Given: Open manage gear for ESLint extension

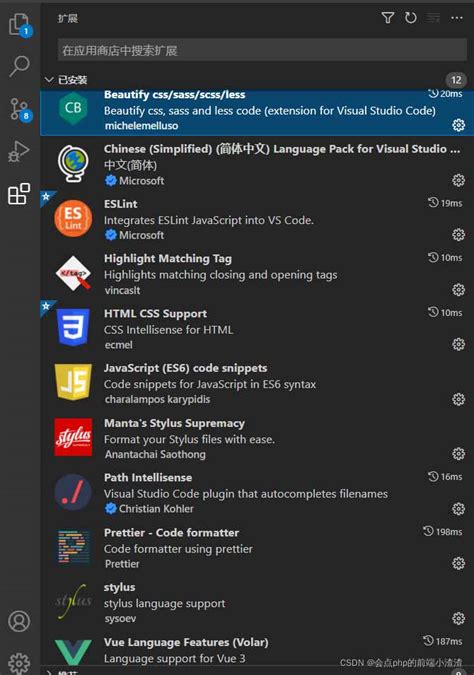Looking at the screenshot, I should click(459, 235).
